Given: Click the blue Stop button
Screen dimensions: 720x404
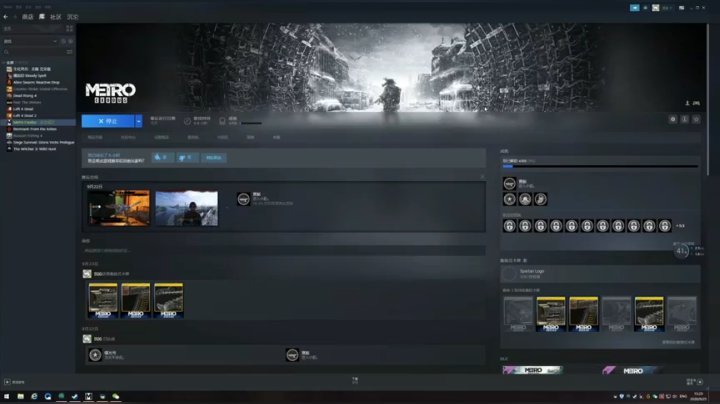Looking at the screenshot, I should point(108,121).
